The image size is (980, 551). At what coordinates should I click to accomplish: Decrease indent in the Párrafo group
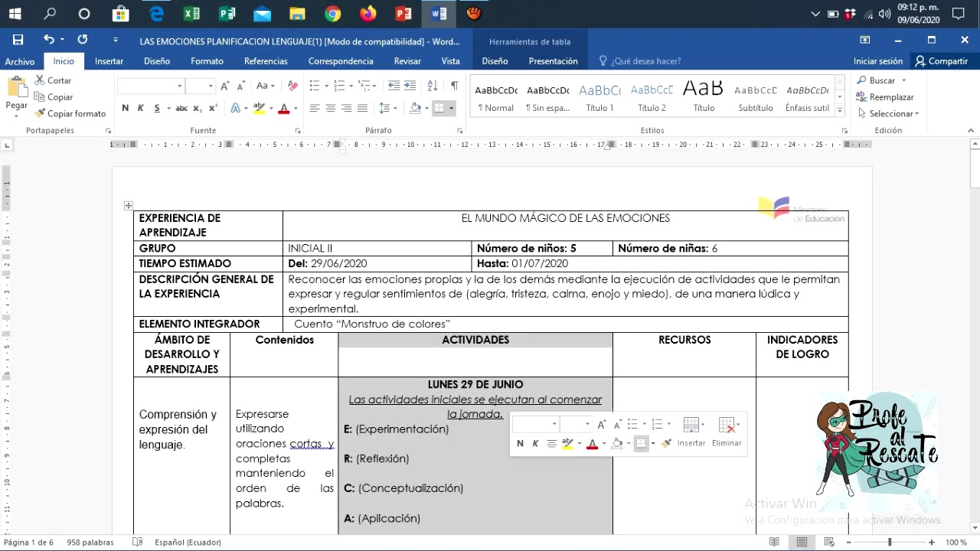pyautogui.click(x=394, y=86)
